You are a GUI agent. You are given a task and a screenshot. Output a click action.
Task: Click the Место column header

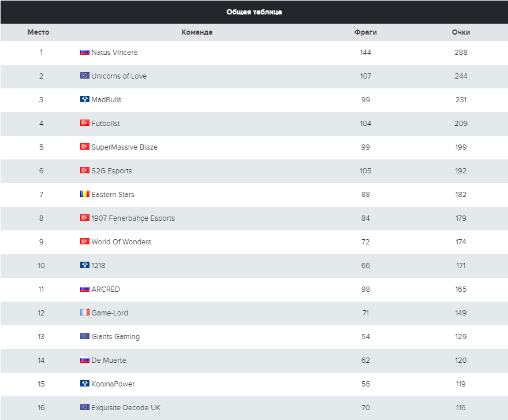point(38,32)
